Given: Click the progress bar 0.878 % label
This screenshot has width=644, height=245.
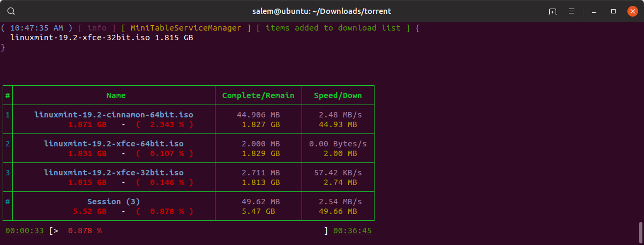Looking at the screenshot, I should point(85,231).
